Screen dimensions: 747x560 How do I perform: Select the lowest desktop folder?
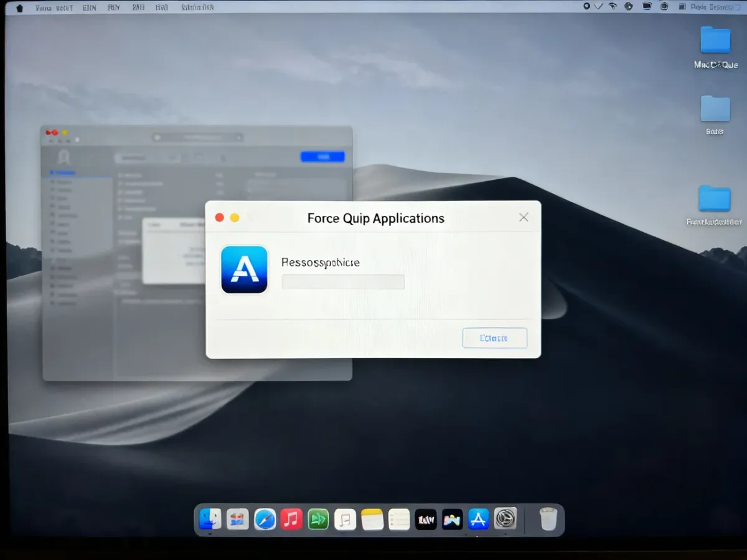click(x=715, y=199)
